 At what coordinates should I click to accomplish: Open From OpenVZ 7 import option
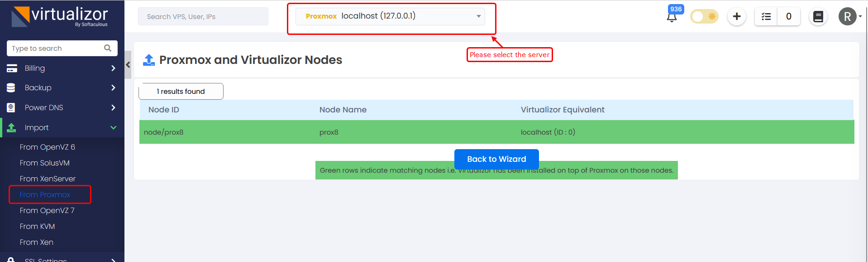47,210
